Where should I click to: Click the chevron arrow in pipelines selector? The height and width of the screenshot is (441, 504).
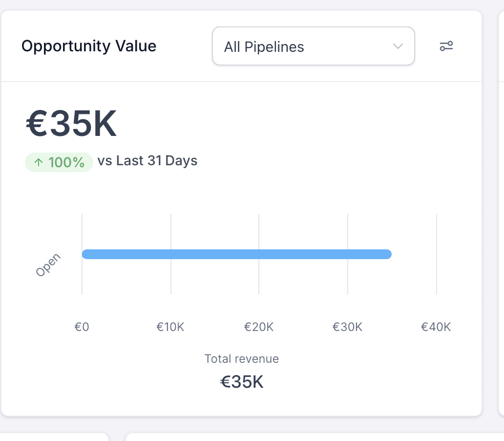click(x=398, y=46)
